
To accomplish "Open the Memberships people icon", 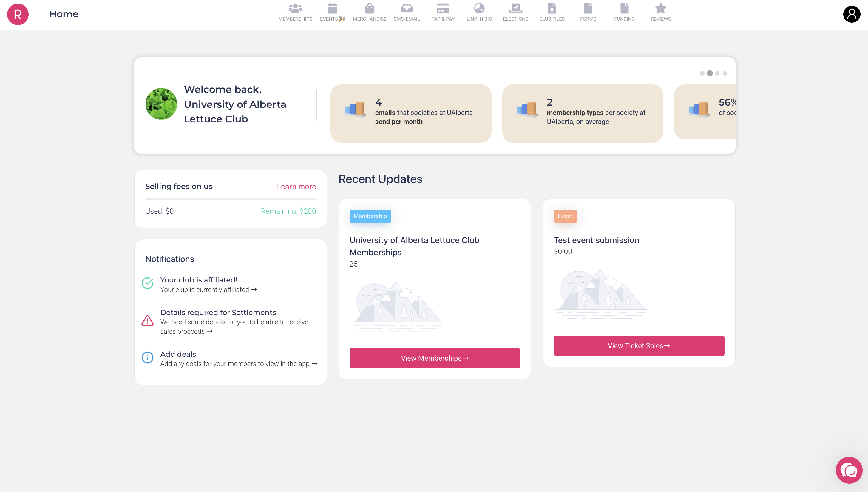I will (x=295, y=8).
